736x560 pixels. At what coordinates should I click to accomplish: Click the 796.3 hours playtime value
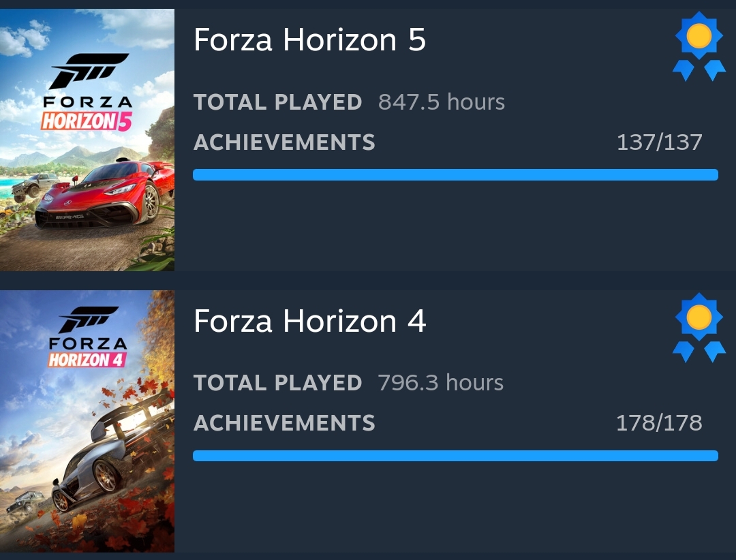point(440,383)
